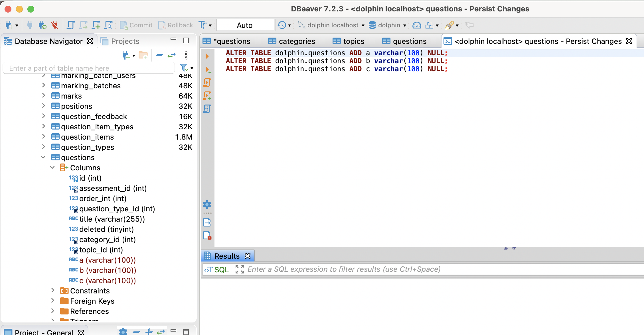Click the Rollback button
Viewport: 644px width, 335px height.
point(175,25)
